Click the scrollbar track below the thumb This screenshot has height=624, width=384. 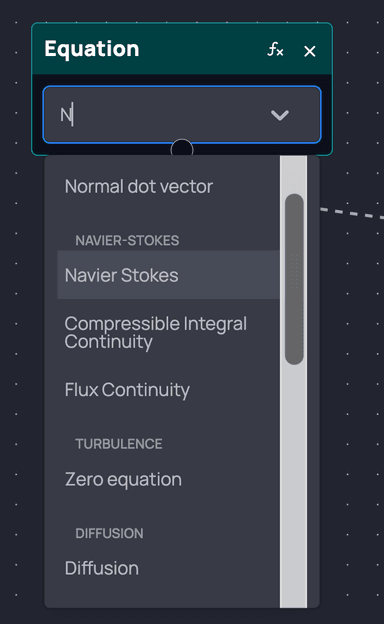click(x=294, y=486)
